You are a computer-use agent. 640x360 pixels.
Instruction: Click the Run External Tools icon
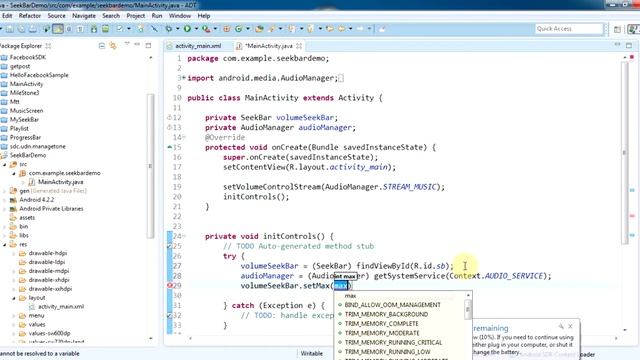coord(206,29)
